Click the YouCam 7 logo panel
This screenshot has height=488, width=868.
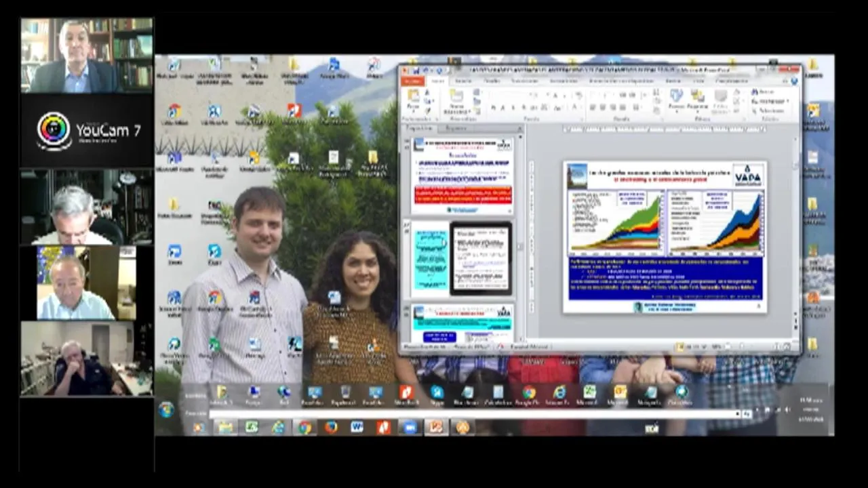coord(87,131)
